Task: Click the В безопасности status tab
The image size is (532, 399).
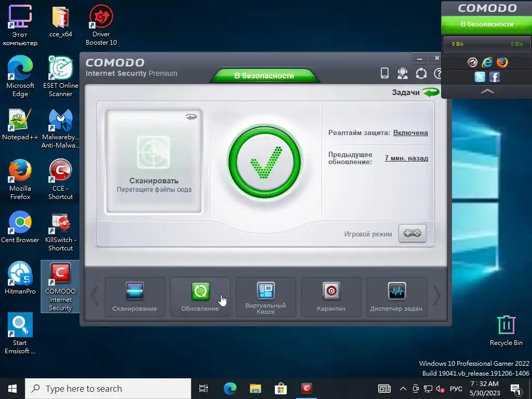Action: click(x=264, y=76)
